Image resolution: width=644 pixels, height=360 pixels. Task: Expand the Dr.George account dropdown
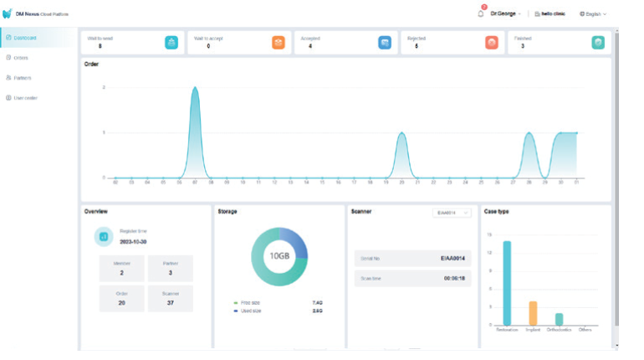click(x=505, y=14)
